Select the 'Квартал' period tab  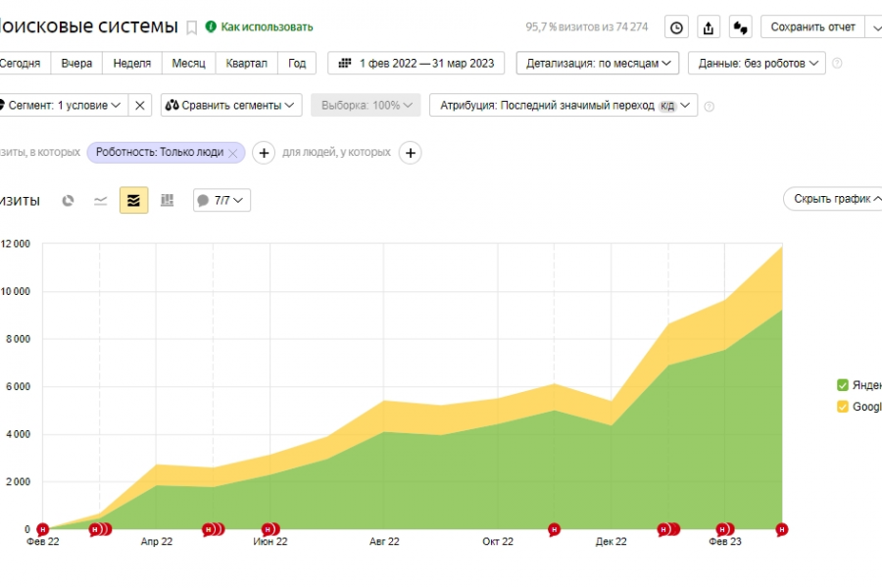tap(246, 64)
